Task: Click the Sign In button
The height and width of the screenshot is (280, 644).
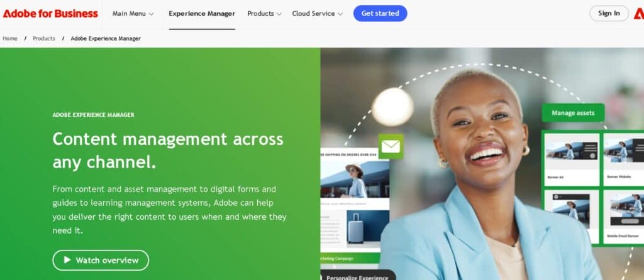Action: [609, 13]
